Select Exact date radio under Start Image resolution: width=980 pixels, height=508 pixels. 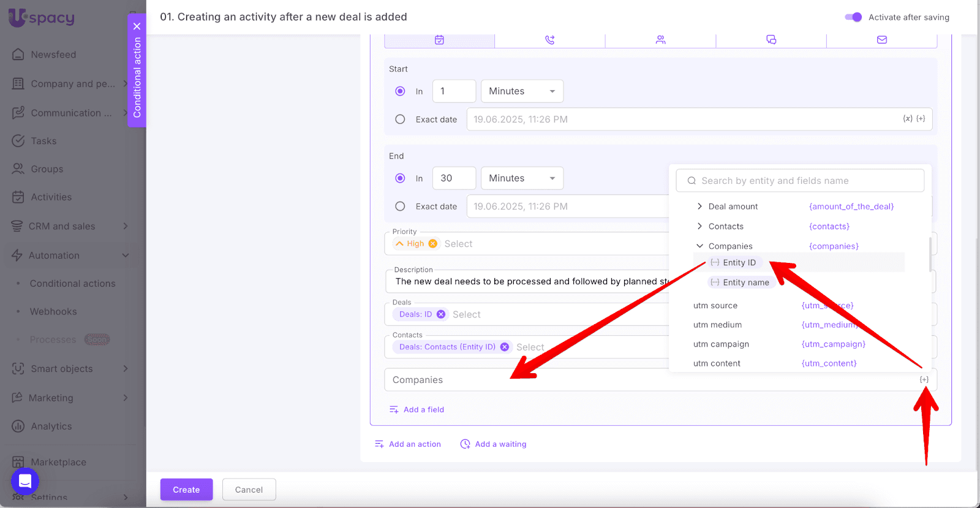click(x=400, y=119)
